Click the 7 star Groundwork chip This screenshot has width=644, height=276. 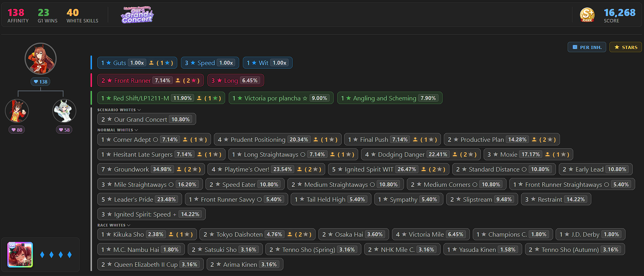pyautogui.click(x=151, y=169)
